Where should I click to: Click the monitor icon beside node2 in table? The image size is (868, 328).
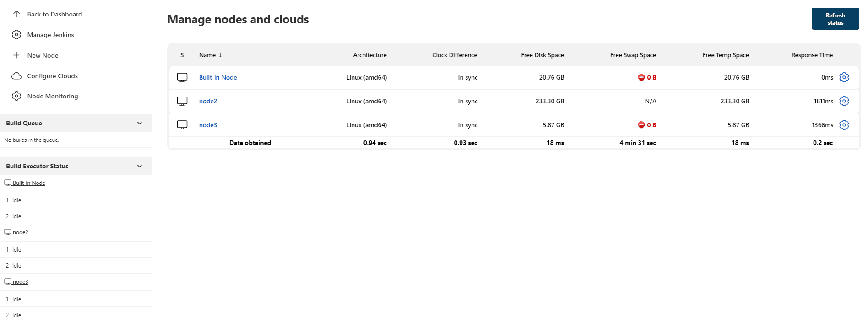pyautogui.click(x=182, y=101)
